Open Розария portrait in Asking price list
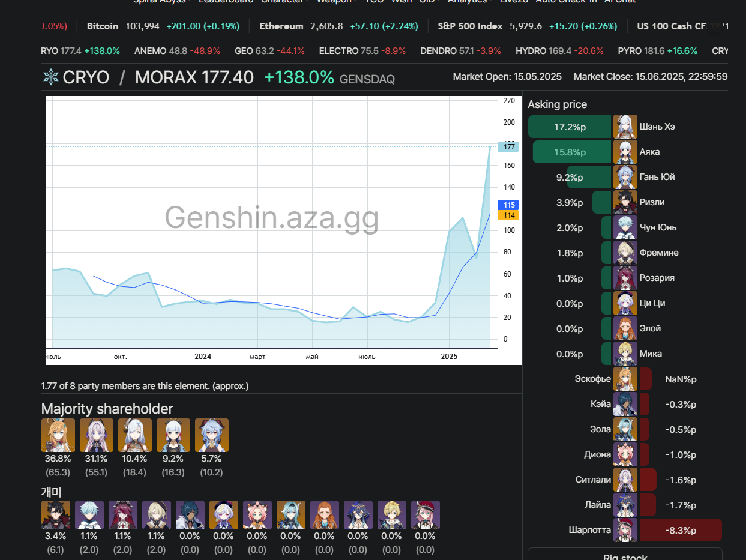The image size is (746, 560). coord(625,278)
